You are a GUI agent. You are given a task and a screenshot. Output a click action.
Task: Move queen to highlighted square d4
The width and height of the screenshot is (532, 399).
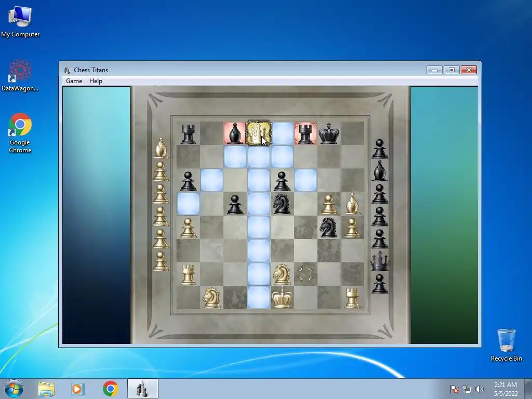(259, 227)
